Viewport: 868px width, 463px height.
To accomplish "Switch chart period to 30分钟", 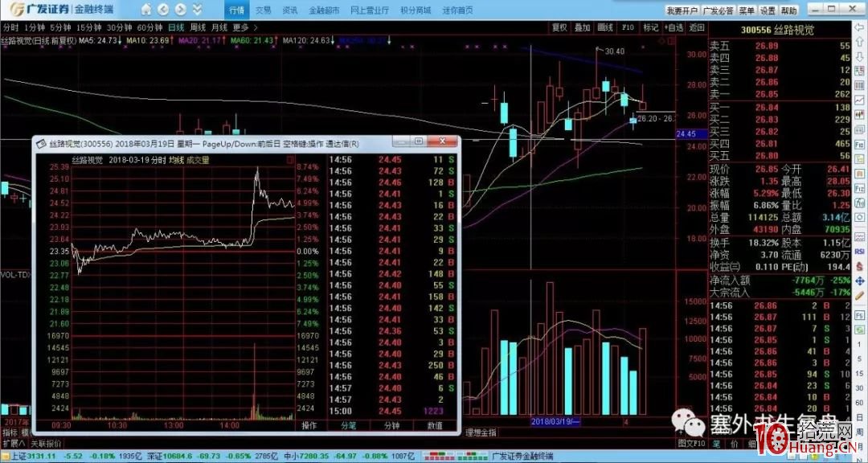I will click(x=118, y=27).
